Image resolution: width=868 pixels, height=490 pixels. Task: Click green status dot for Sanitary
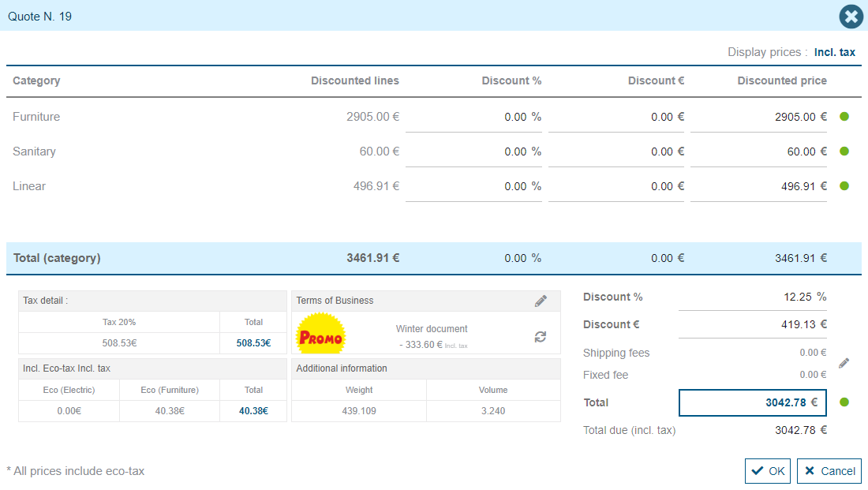(844, 151)
